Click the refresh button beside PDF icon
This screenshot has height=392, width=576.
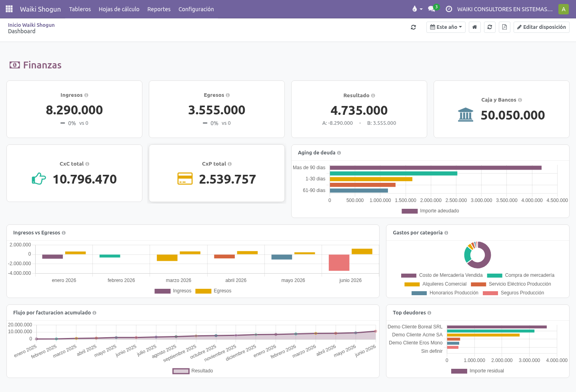pyautogui.click(x=490, y=27)
